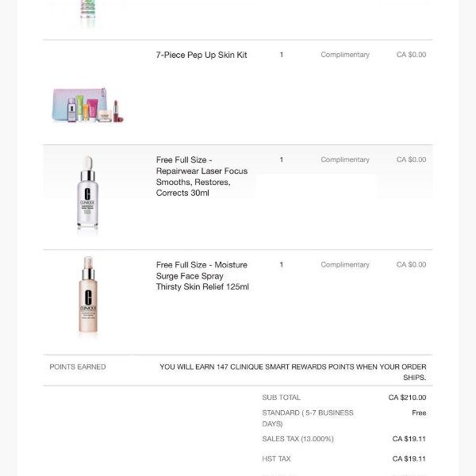Select the Clinique Smart Rewards points message
Screen dimensions: 476x476
293,371
